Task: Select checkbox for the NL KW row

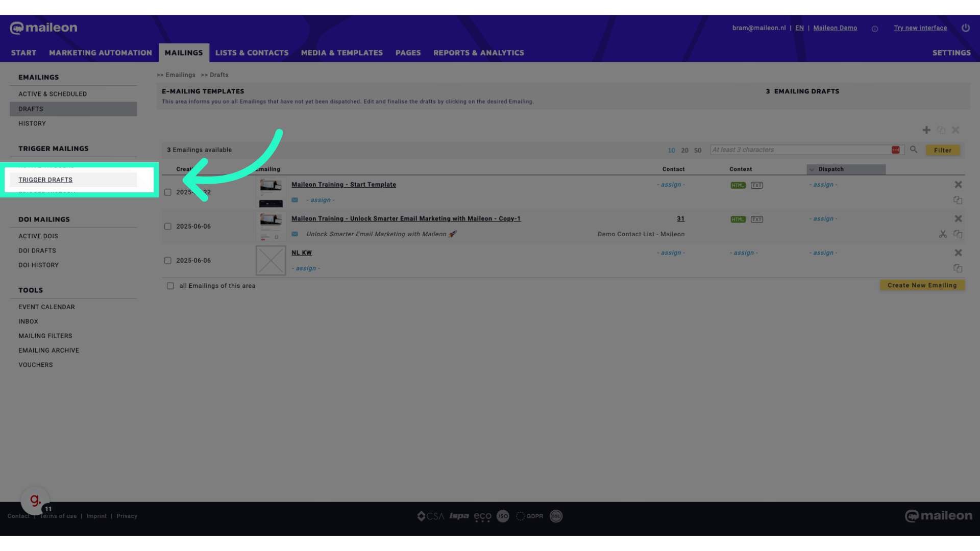Action: click(168, 261)
